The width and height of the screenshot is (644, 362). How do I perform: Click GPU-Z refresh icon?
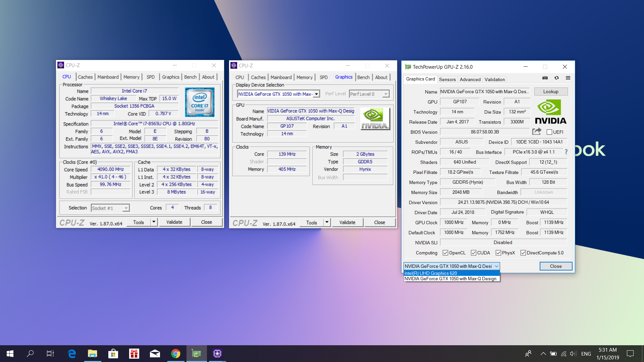(556, 78)
